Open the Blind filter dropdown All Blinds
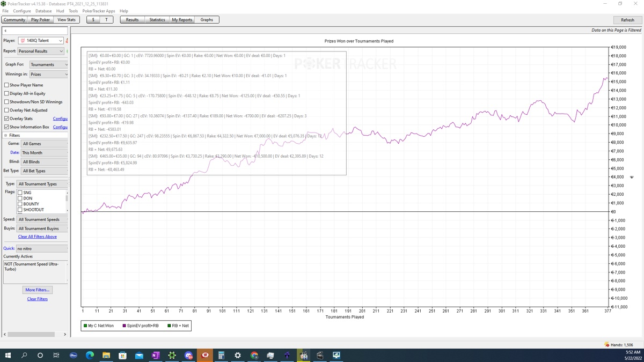This screenshot has height=362, width=644. click(x=45, y=162)
